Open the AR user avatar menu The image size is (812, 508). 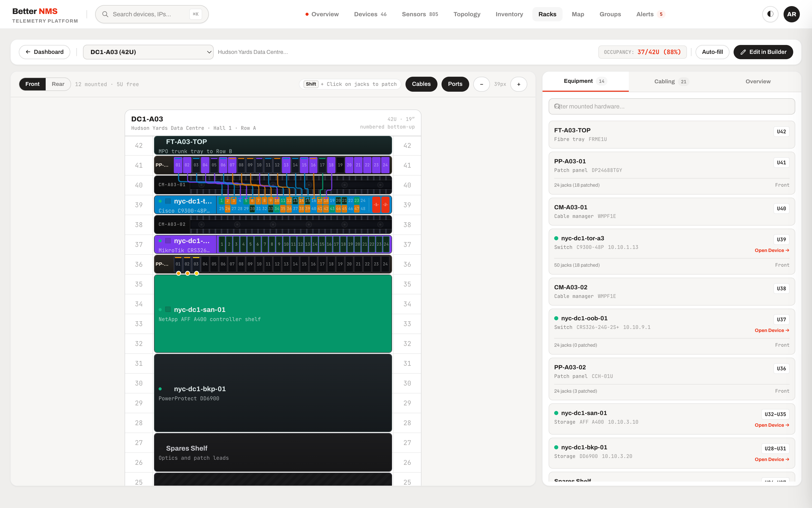tap(791, 14)
